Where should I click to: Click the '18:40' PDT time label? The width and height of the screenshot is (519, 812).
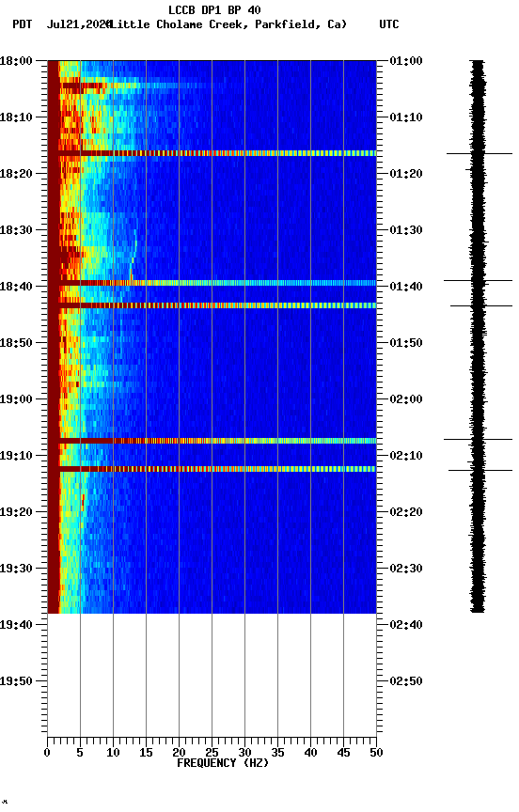(x=16, y=287)
